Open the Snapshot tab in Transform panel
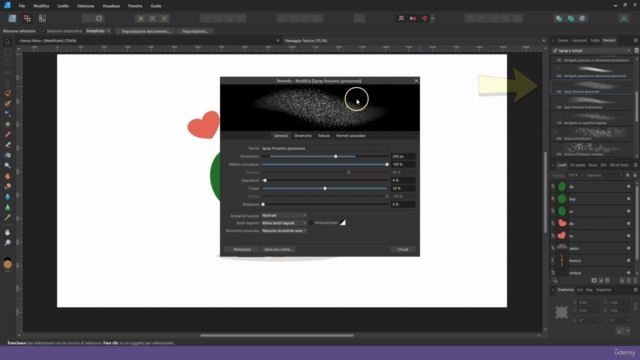Viewport: 640px width, 360px height. 603,290
